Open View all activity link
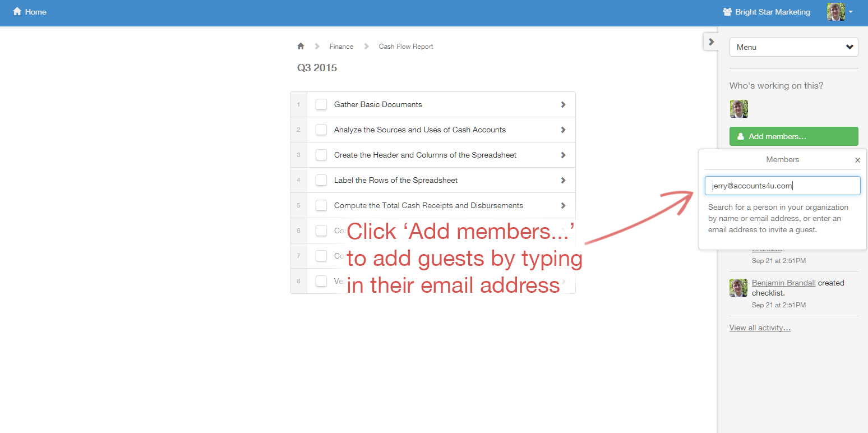Image resolution: width=868 pixels, height=433 pixels. pos(760,328)
